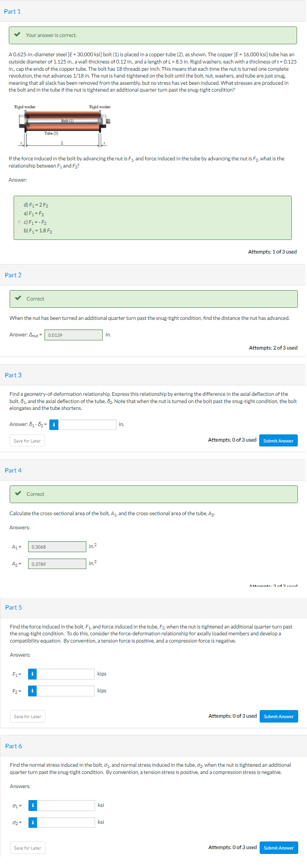Click Submit Answer for Part 5
Image resolution: width=307 pixels, height=868 pixels.
coord(279,716)
